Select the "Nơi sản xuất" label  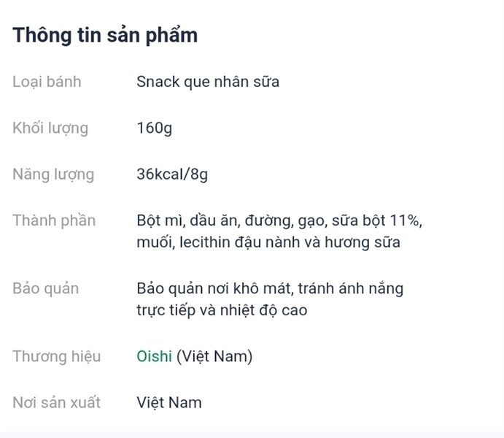56,402
